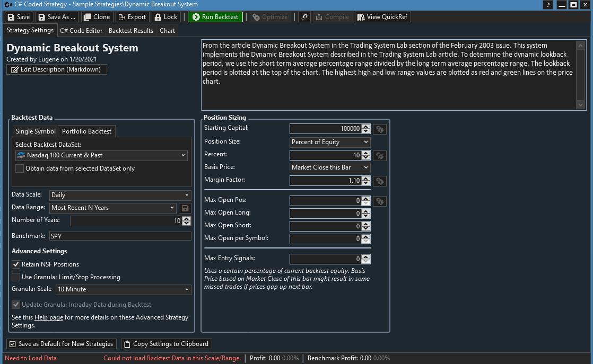This screenshot has height=364, width=593.
Task: Check Obtain data from selected DataSet only
Action: (20, 168)
